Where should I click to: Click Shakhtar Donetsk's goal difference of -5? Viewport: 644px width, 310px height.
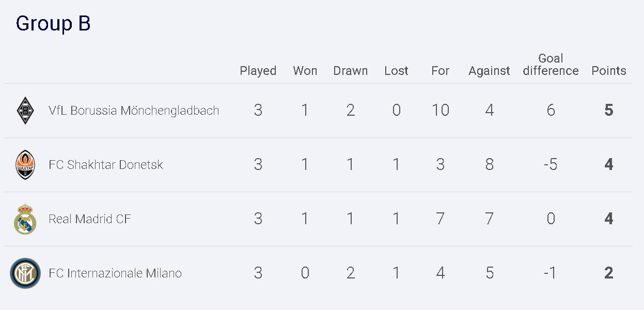pyautogui.click(x=551, y=165)
